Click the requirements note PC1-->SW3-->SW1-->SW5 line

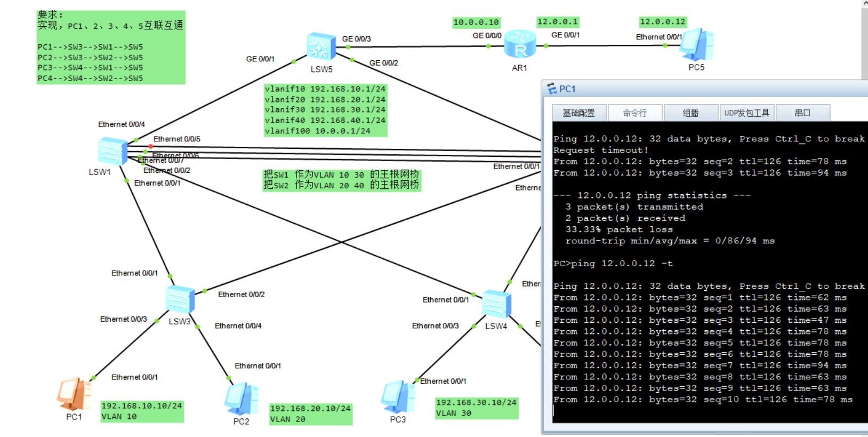tap(90, 47)
